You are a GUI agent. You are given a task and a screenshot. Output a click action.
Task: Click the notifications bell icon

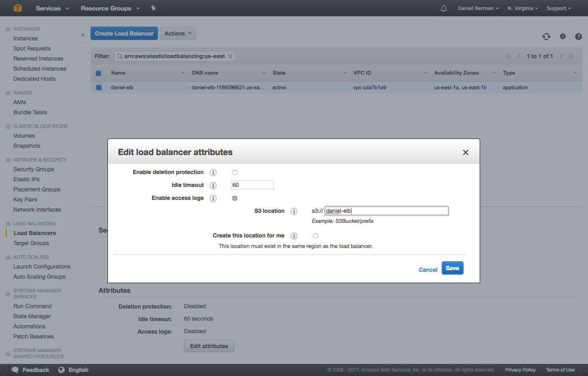pyautogui.click(x=443, y=8)
